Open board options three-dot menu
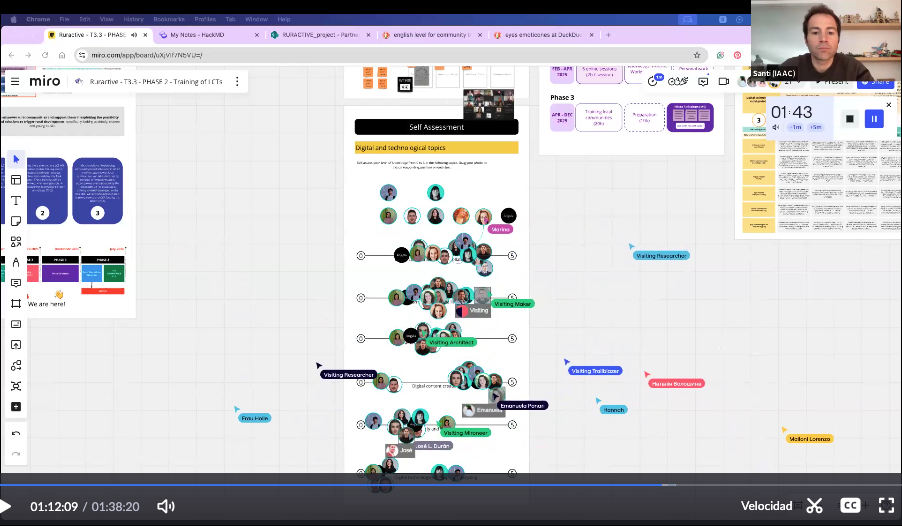902x526 pixels. coord(237,81)
